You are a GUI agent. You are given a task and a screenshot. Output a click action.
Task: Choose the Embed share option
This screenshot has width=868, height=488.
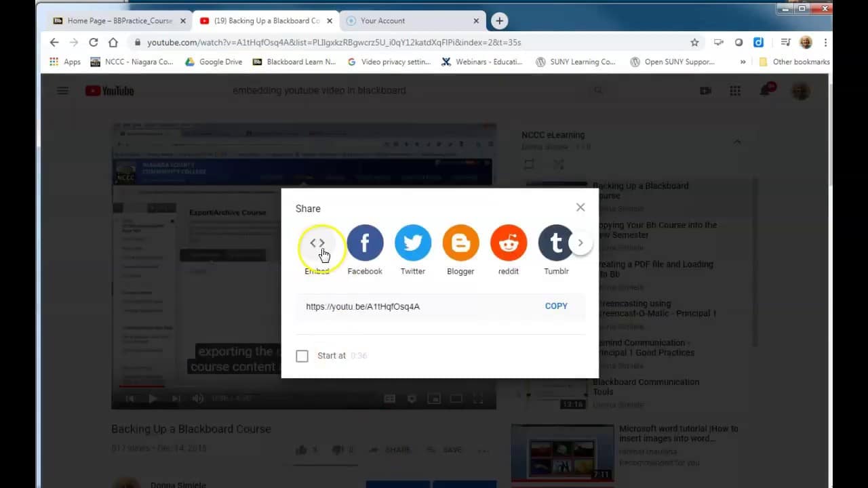(317, 243)
